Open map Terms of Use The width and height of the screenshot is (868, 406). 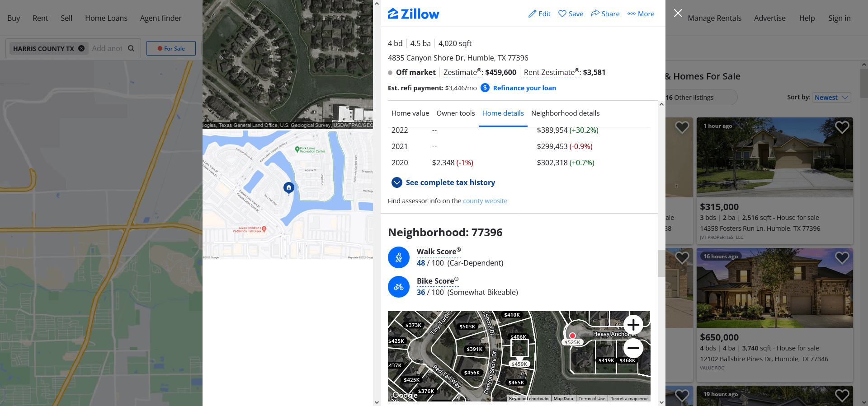592,399
